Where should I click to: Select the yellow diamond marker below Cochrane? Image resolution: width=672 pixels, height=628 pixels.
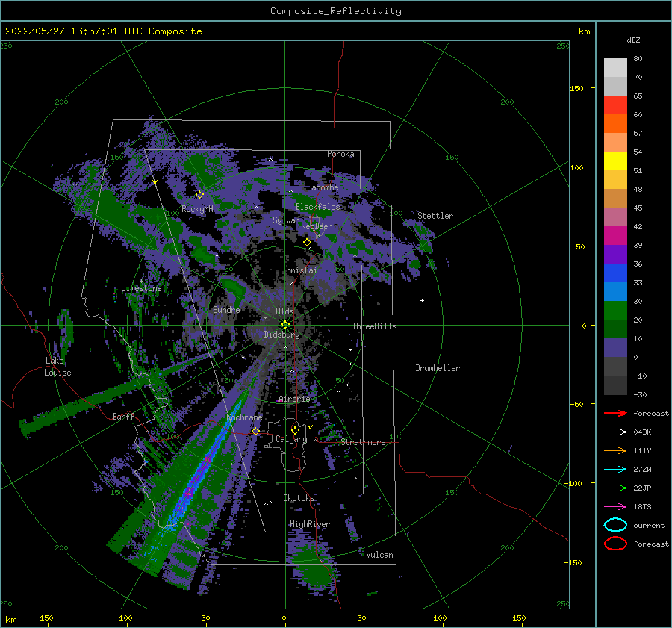(255, 432)
